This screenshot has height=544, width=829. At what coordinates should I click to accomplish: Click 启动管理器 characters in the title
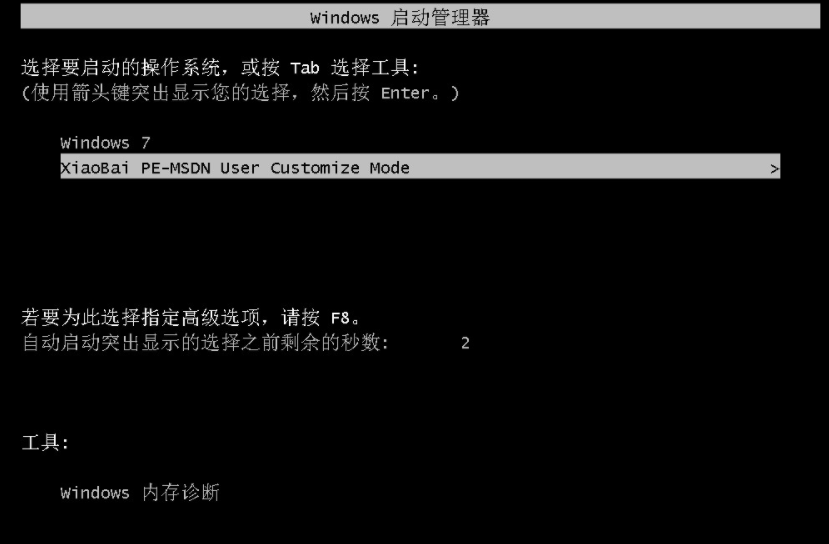pyautogui.click(x=440, y=17)
